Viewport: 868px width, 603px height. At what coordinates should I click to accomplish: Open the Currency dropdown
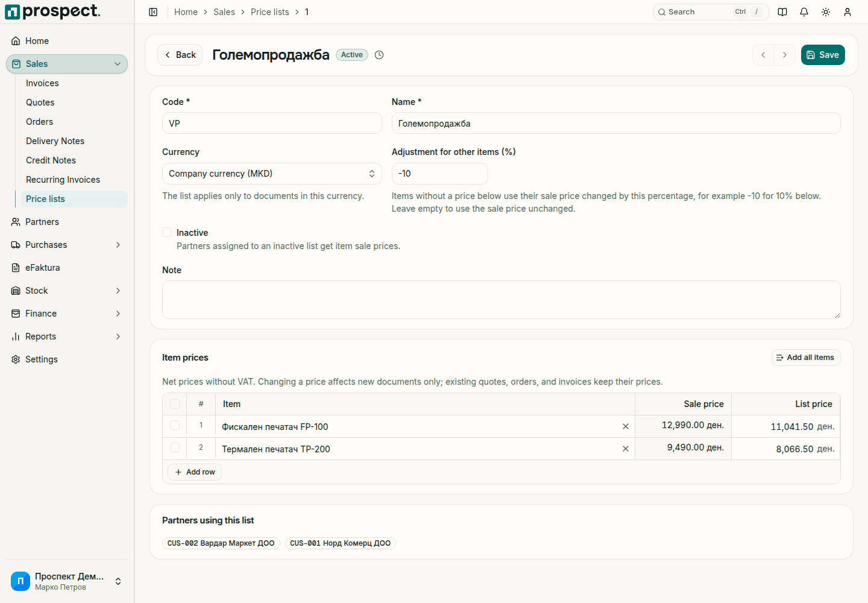pyautogui.click(x=272, y=174)
